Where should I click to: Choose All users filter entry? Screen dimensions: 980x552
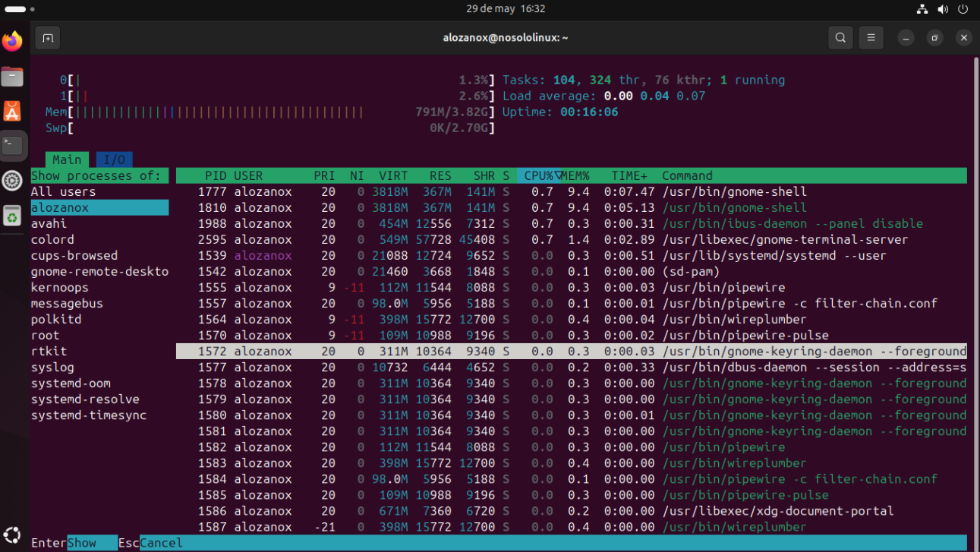coord(64,192)
